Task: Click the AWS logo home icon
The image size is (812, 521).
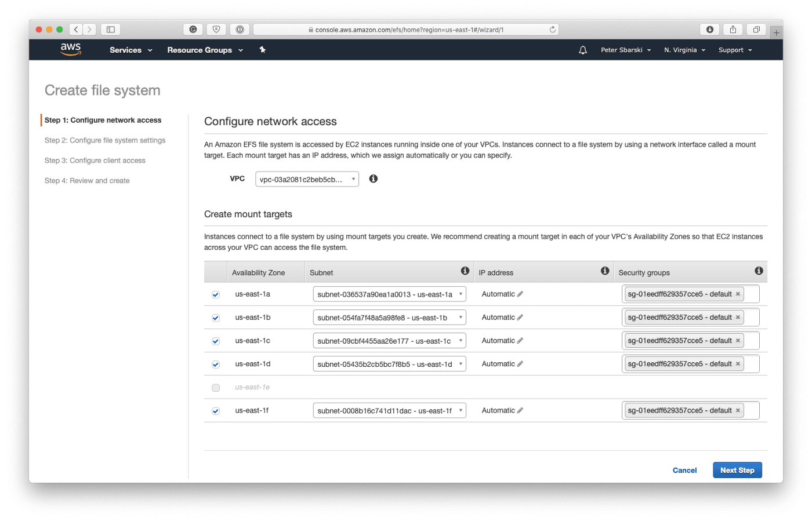Action: [71, 49]
